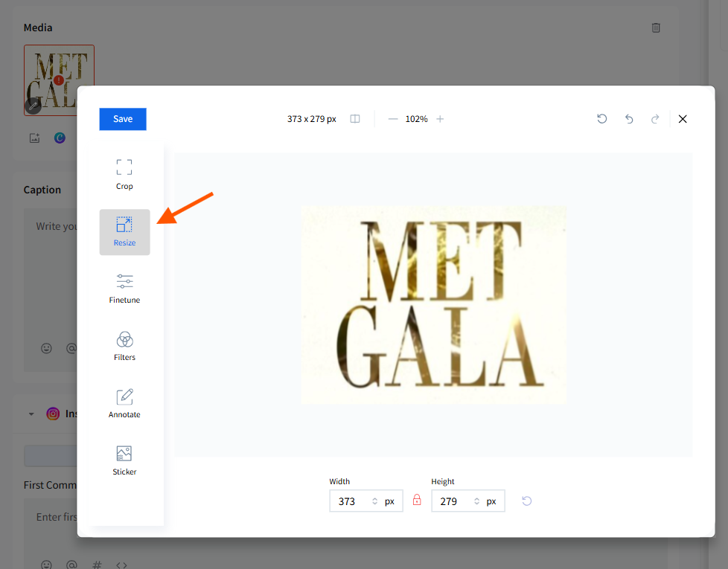Click the pencil edit icon on thumbnail
Viewport: 728px width, 569px height.
33,106
